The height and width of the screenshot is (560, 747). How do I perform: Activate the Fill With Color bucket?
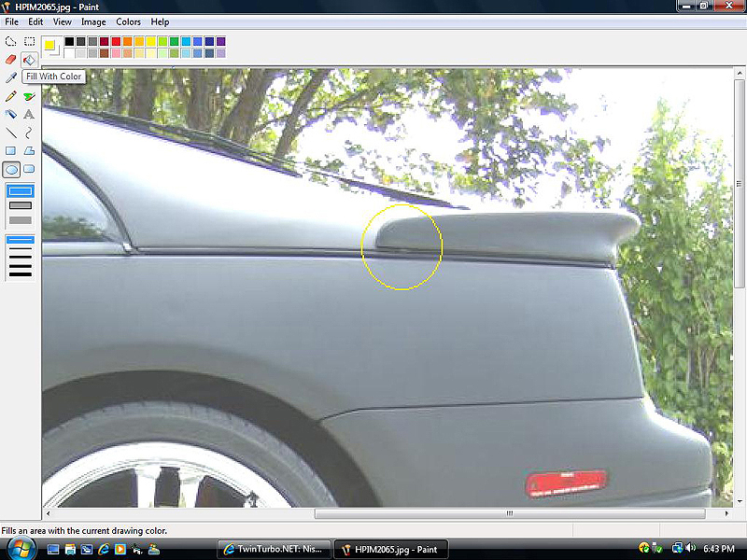(x=29, y=60)
